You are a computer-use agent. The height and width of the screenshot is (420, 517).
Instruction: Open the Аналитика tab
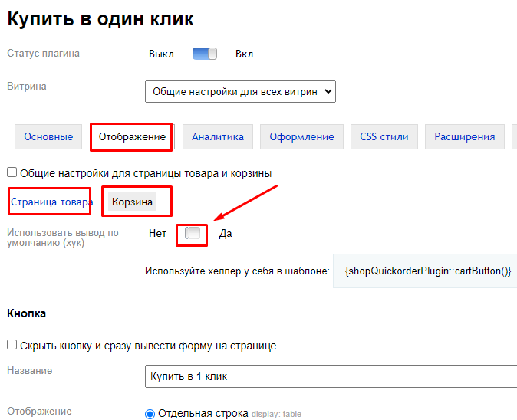point(218,137)
